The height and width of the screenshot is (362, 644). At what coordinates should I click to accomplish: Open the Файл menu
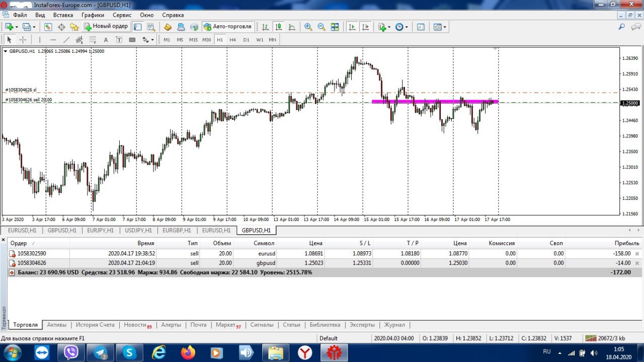[x=20, y=15]
